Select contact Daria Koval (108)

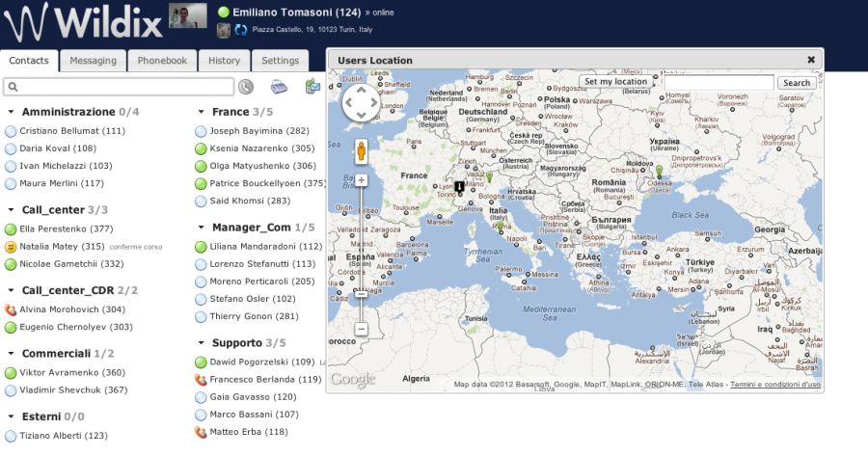pyautogui.click(x=58, y=148)
